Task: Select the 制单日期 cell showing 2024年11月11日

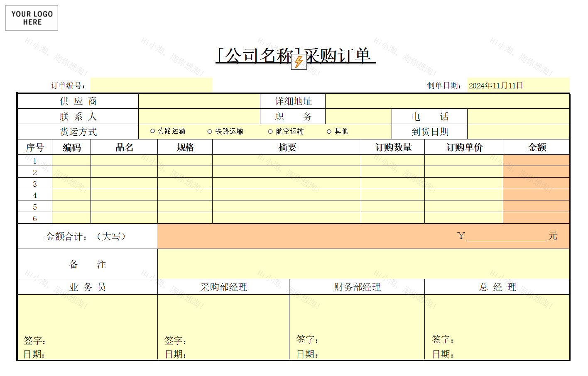Action: coord(517,85)
